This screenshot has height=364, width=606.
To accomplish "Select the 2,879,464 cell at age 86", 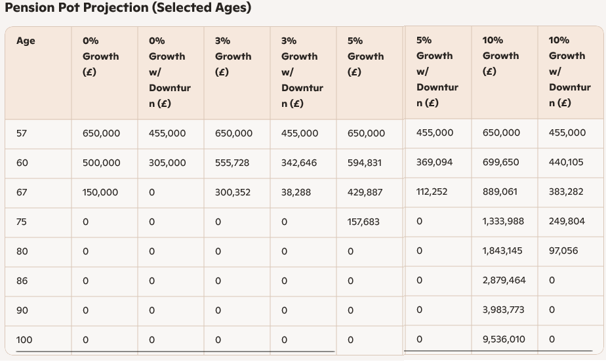I will 504,280.
